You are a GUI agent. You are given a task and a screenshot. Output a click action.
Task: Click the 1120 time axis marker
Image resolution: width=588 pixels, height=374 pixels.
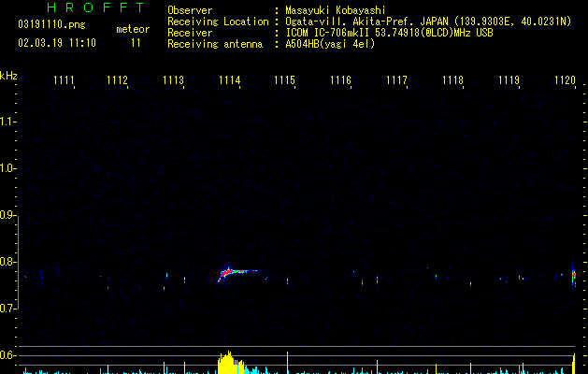tap(565, 79)
